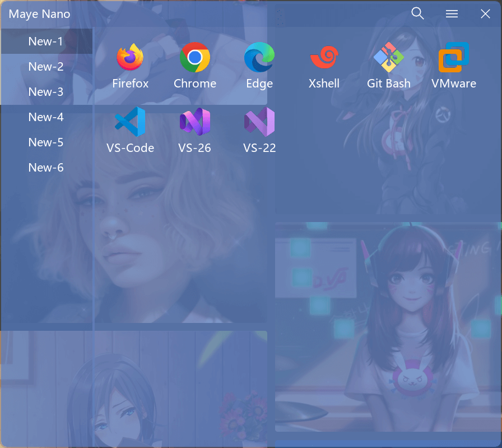Switch to New-5 in the sidebar
This screenshot has width=502, height=448.
point(46,142)
